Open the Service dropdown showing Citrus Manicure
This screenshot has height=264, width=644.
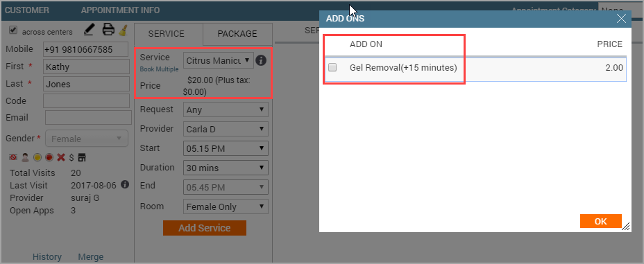pyautogui.click(x=219, y=60)
